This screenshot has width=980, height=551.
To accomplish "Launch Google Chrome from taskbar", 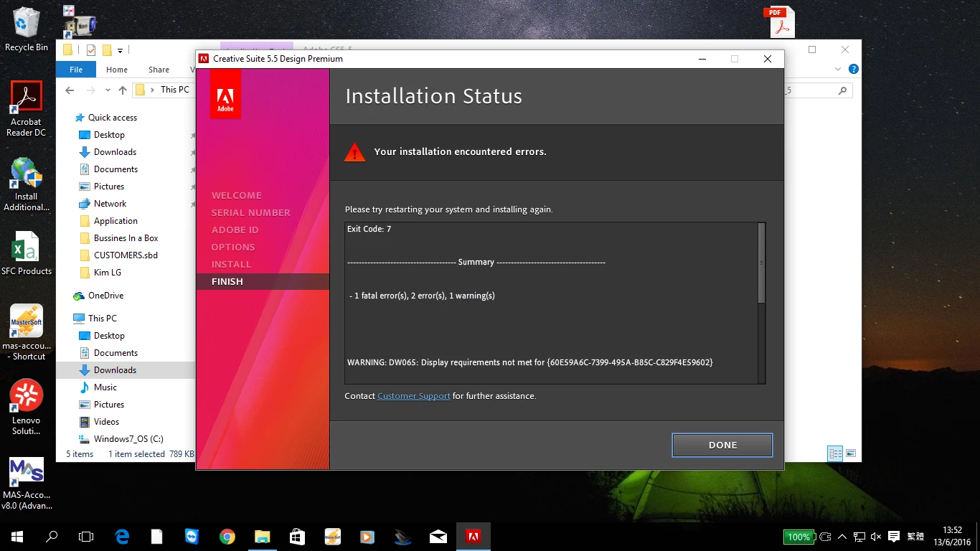I will [227, 536].
